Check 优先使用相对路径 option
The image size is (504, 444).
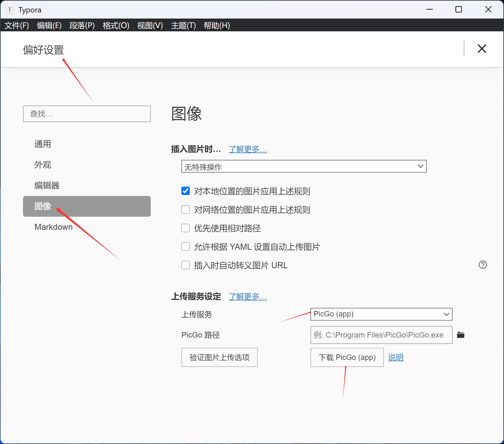(186, 228)
